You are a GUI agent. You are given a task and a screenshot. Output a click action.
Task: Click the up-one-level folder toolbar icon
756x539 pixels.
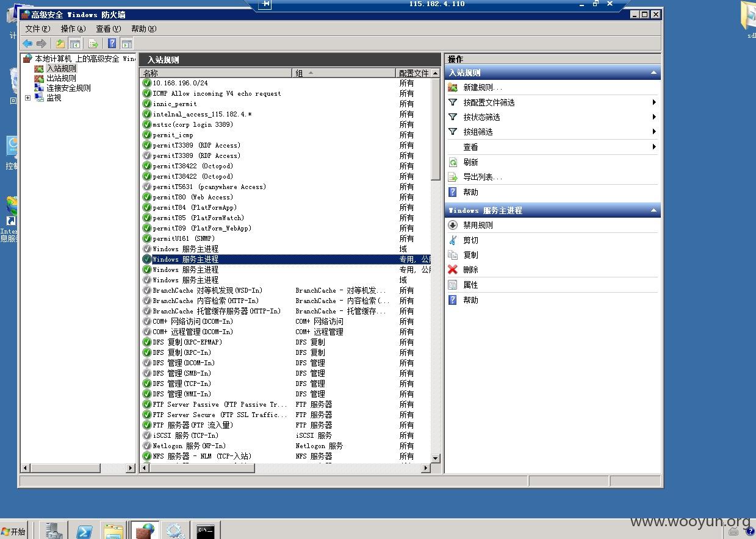click(60, 43)
